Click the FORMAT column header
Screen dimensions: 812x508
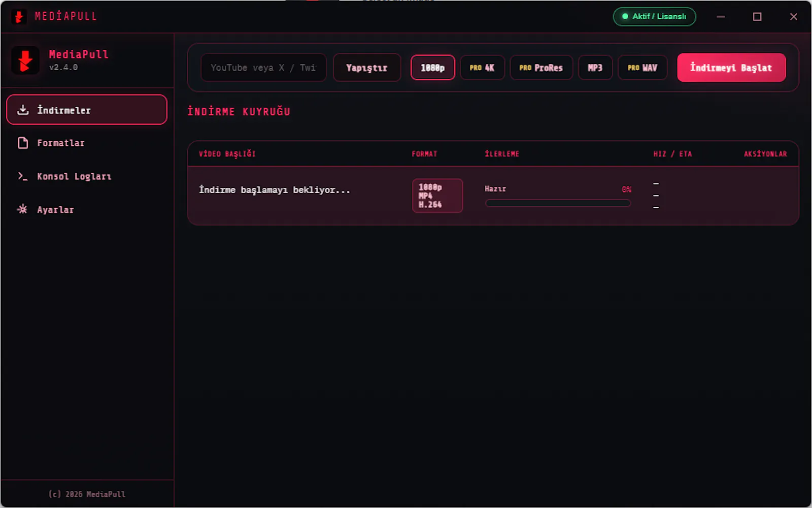pos(424,154)
